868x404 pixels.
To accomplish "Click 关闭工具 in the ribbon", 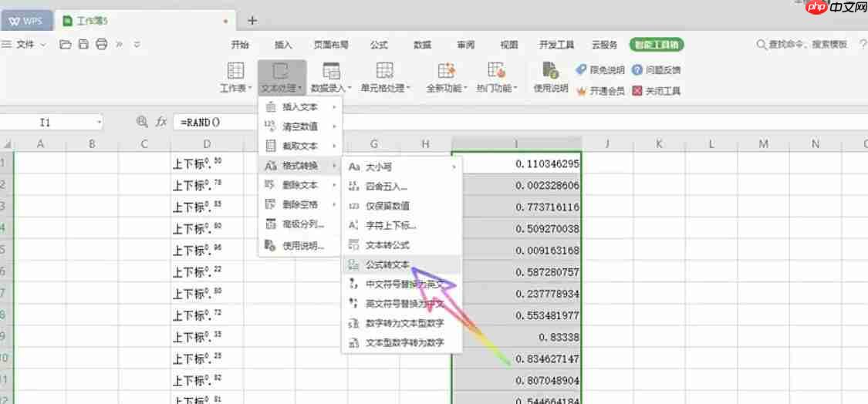I will pyautogui.click(x=656, y=91).
